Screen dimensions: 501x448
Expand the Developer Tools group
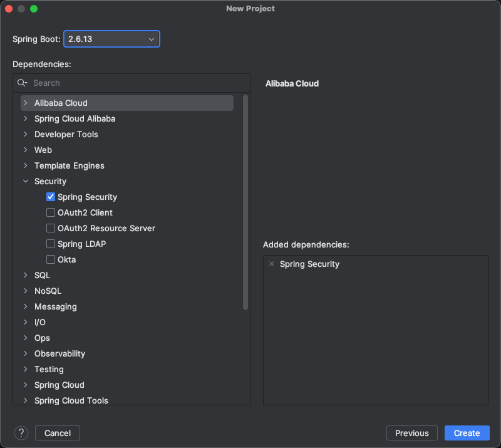tap(26, 134)
